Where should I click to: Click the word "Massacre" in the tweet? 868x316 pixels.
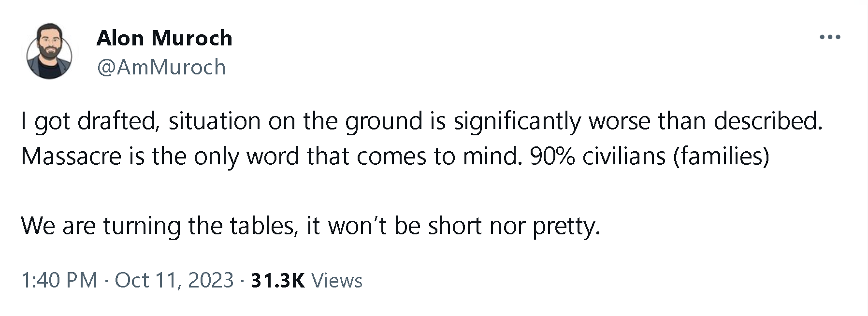[x=71, y=156]
